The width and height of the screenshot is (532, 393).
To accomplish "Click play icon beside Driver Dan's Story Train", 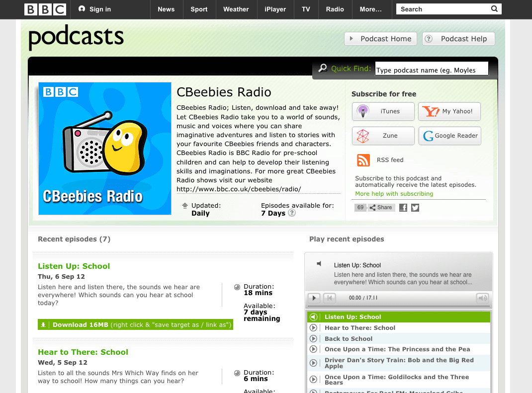I will pos(314,363).
